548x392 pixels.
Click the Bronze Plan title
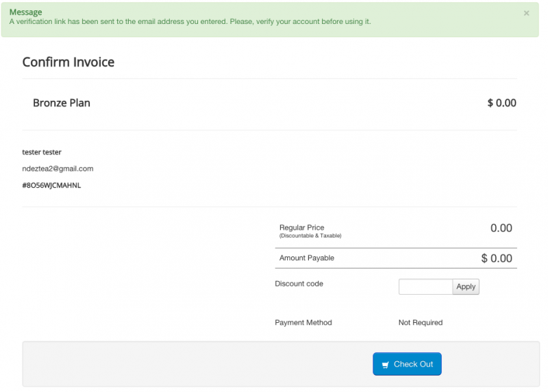click(62, 103)
